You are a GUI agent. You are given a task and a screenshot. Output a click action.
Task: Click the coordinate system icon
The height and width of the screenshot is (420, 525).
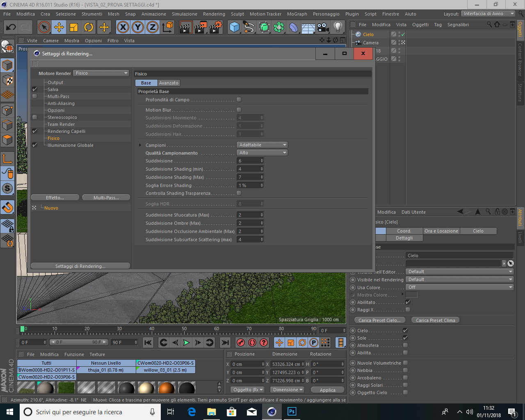click(167, 27)
